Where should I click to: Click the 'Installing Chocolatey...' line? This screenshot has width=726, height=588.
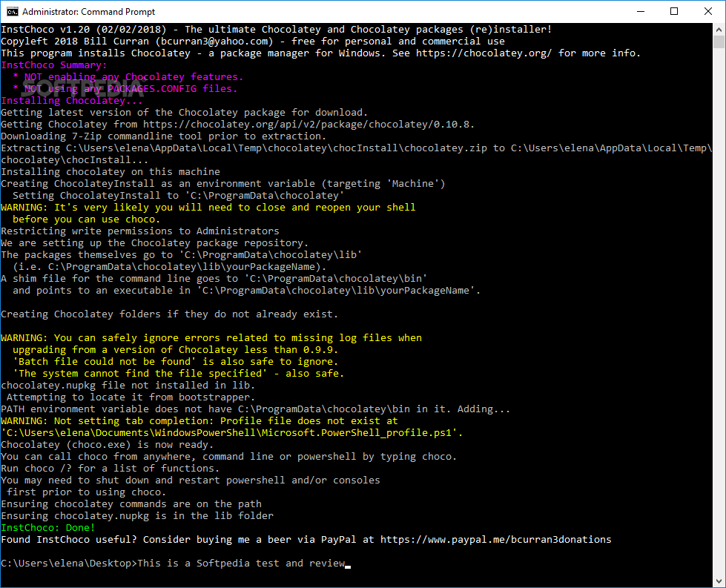(72, 100)
